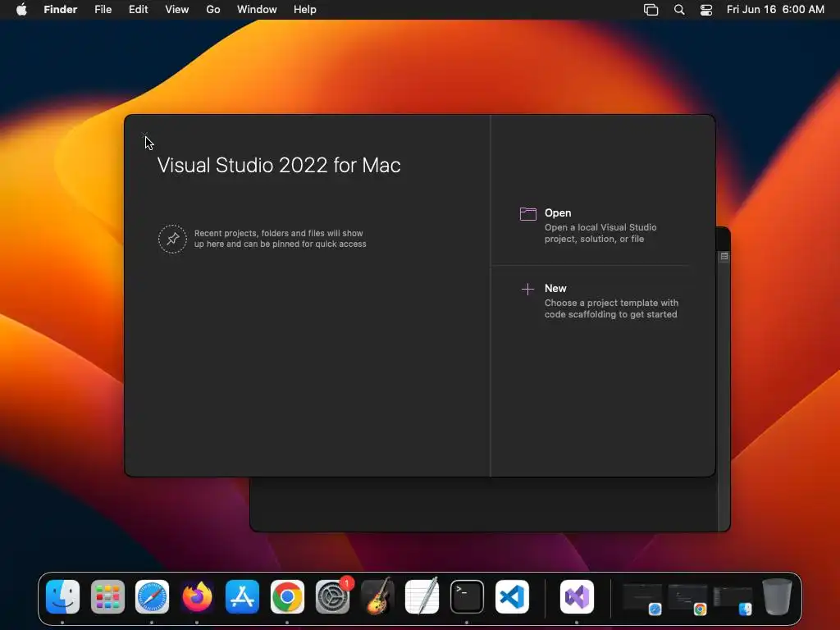The height and width of the screenshot is (630, 840).
Task: Click the plus icon beside New
Action: (527, 290)
